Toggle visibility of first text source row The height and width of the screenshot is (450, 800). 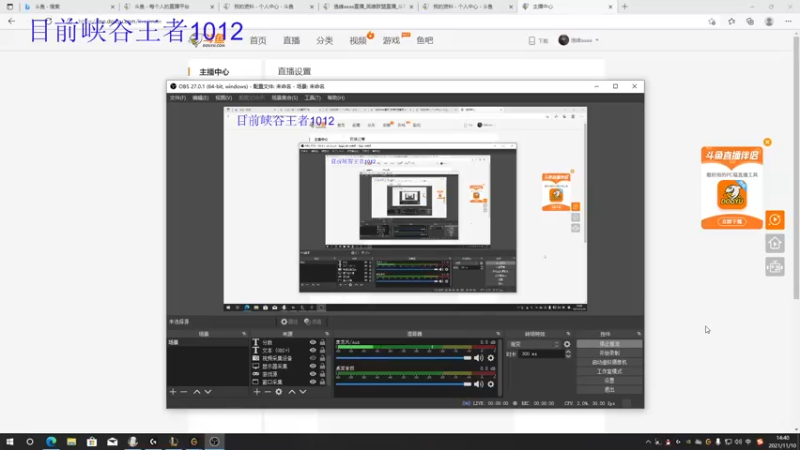(313, 342)
